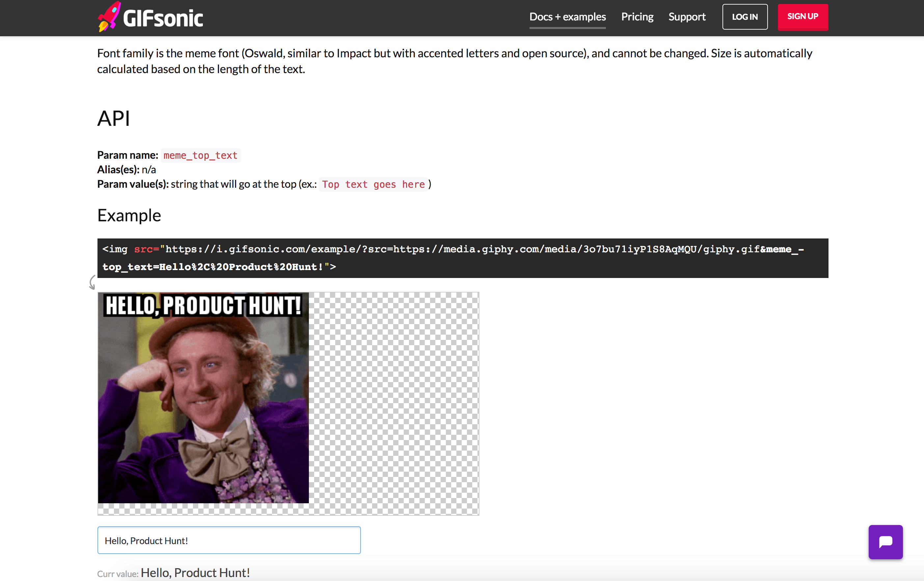Click the meme_top_text parameter code tag
The width and height of the screenshot is (924, 581).
click(x=200, y=155)
